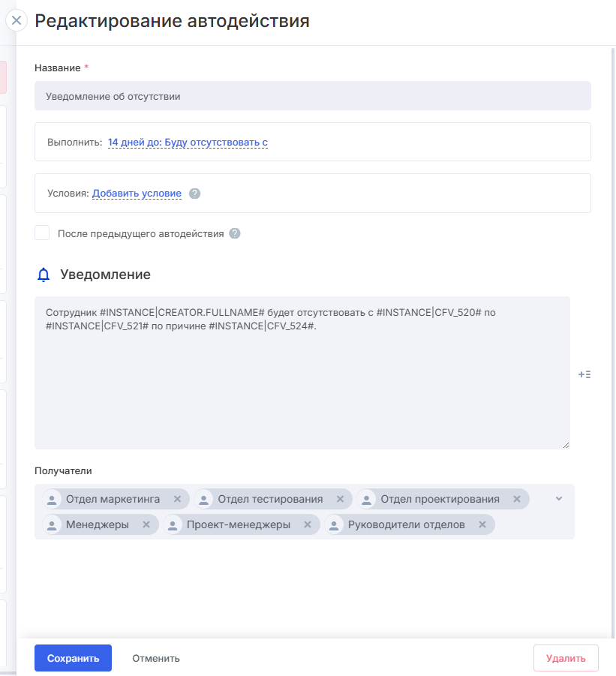Click the insert variable icon beside message
This screenshot has height=676, width=616.
[584, 374]
